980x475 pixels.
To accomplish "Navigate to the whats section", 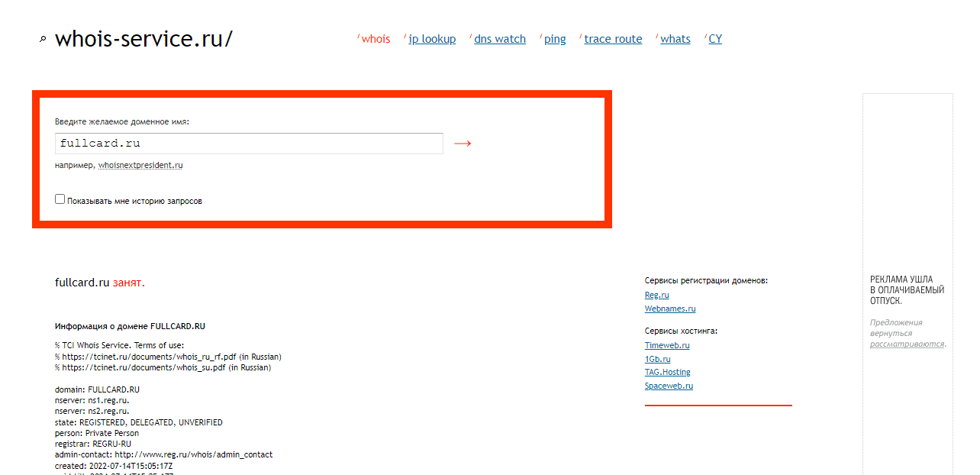I will coord(675,39).
